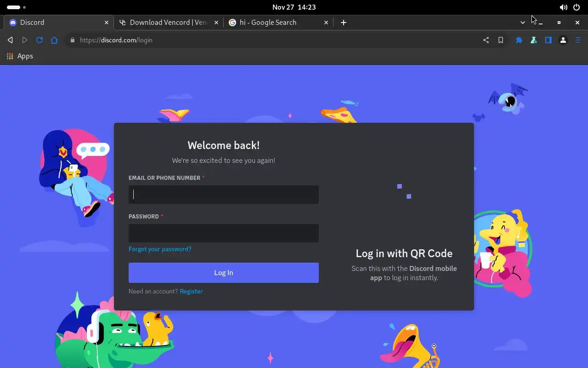
Task: Open the clock showing Nov 27 14:23
Action: pyautogui.click(x=294, y=7)
